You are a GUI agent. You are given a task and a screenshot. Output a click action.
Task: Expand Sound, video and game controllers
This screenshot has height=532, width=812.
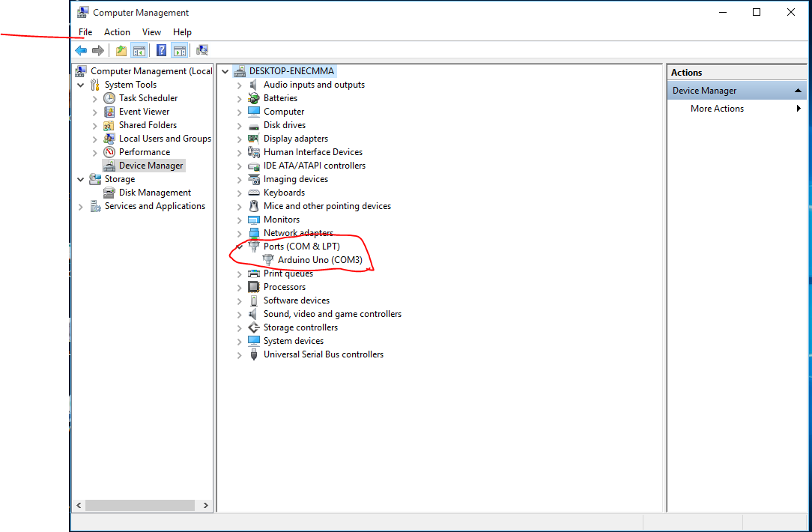pyautogui.click(x=239, y=314)
